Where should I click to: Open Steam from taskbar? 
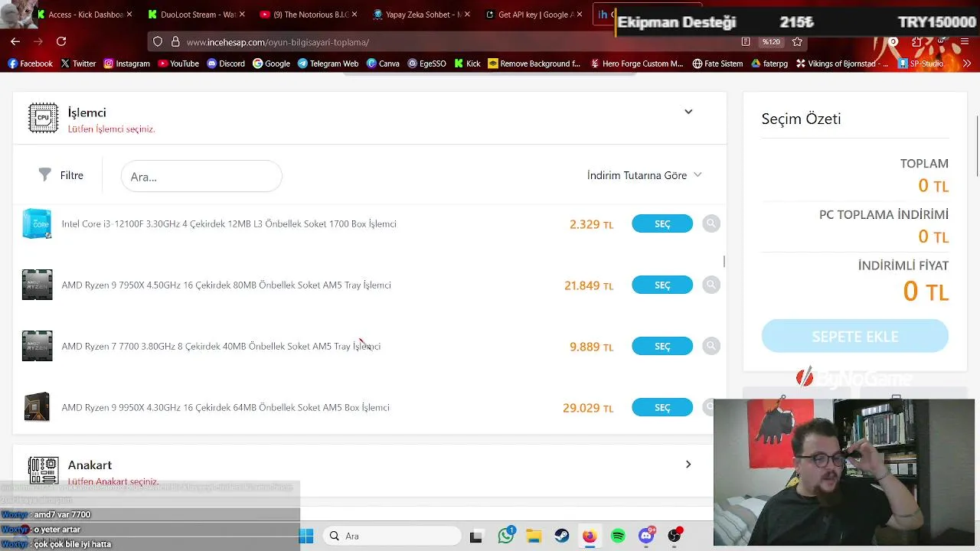562,536
